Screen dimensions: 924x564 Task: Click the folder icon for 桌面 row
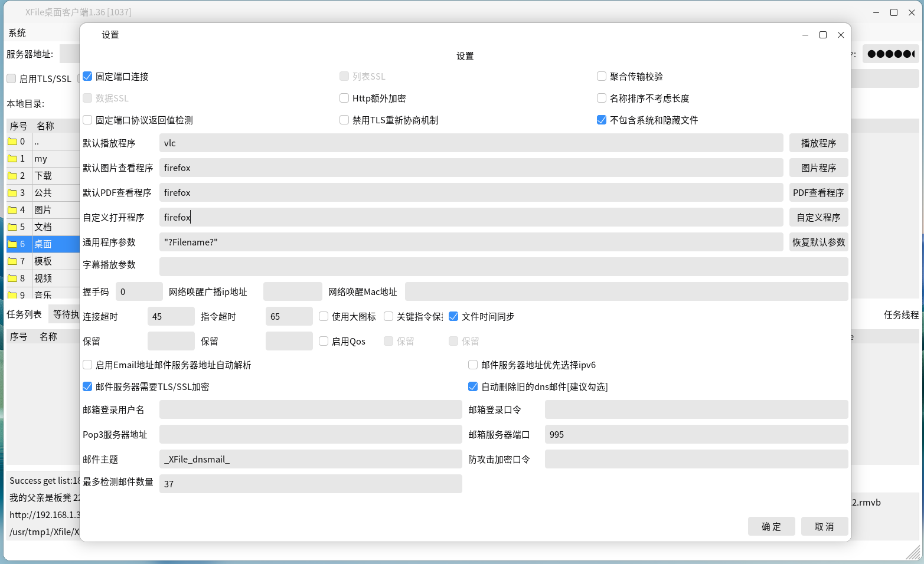(12, 244)
